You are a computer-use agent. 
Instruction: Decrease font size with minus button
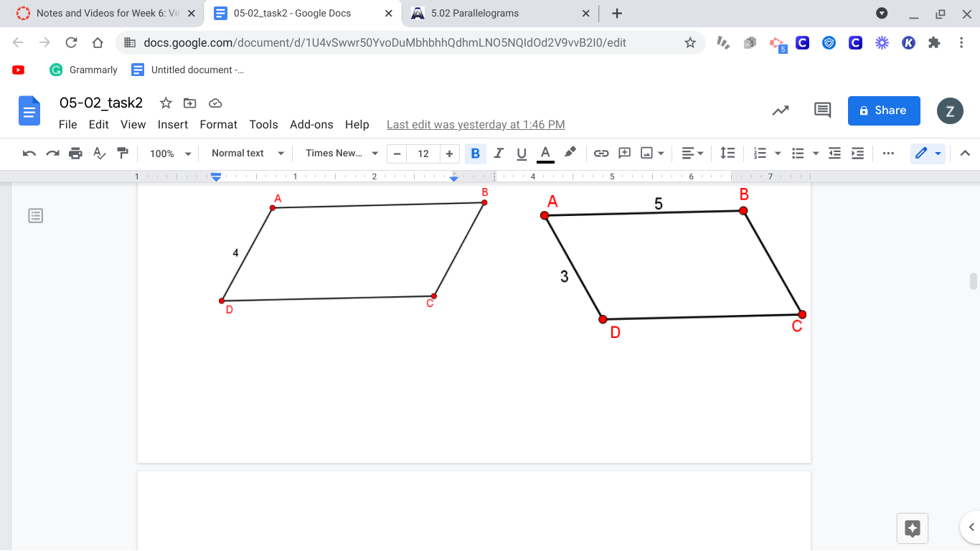397,154
